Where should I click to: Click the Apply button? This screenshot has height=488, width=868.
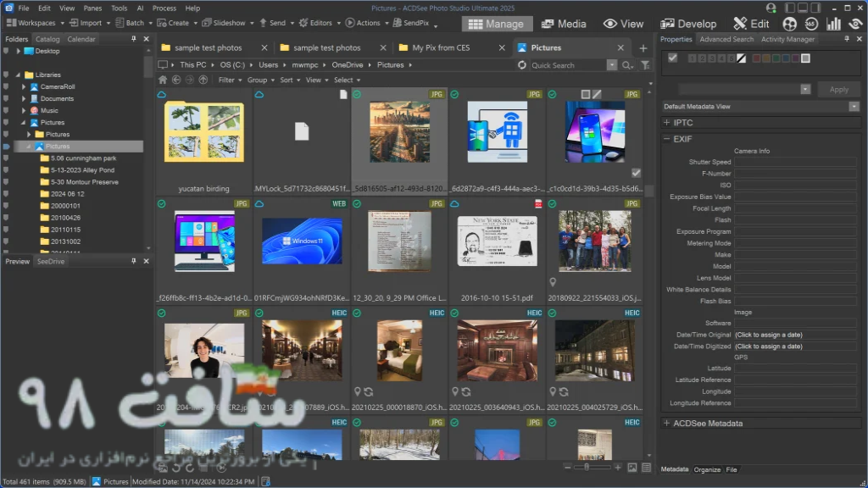click(x=838, y=89)
